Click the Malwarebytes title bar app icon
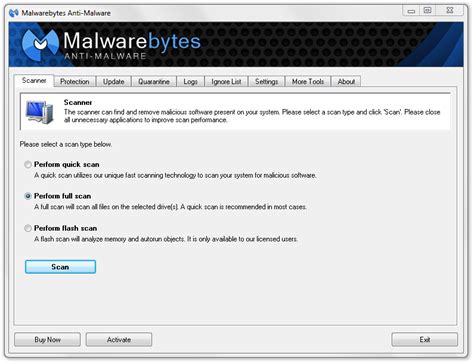 pos(14,13)
